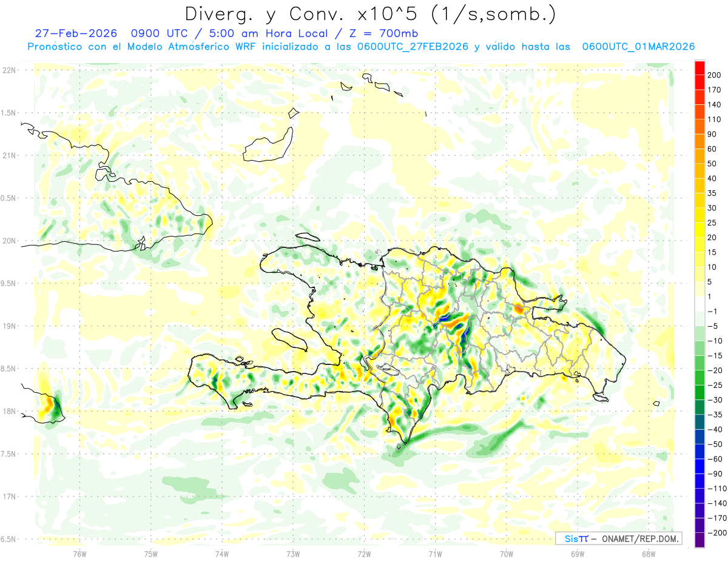Click the "22N" latitude label
The image size is (728, 562).
(x=9, y=70)
